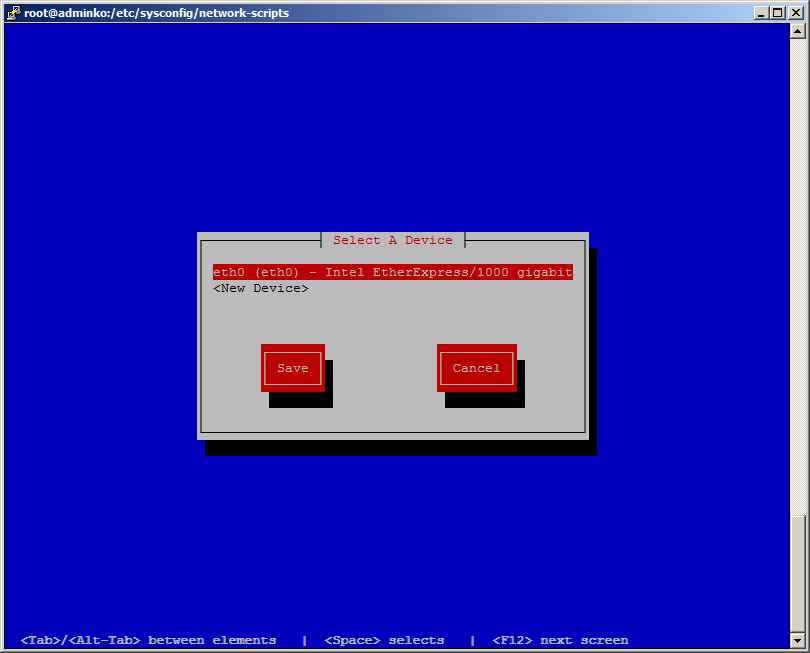Image resolution: width=810 pixels, height=653 pixels.
Task: Close the PuTTY terminal window
Action: pyautogui.click(x=796, y=13)
